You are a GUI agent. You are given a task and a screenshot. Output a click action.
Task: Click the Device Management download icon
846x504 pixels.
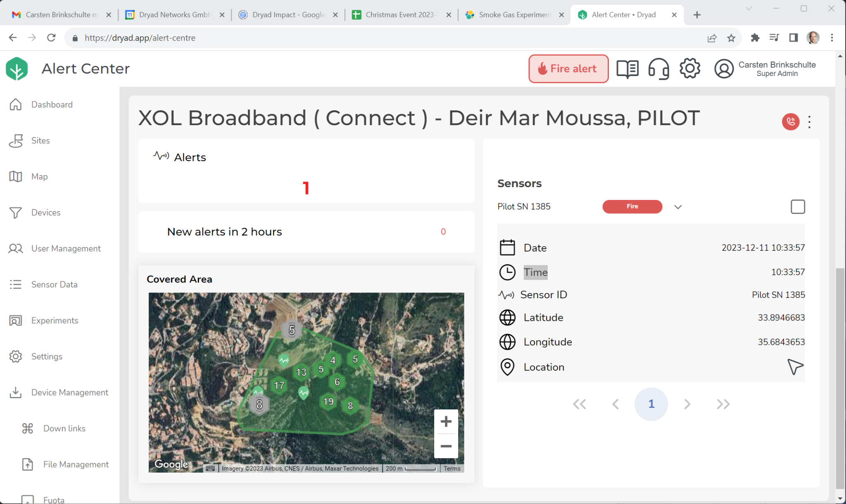[x=16, y=392]
